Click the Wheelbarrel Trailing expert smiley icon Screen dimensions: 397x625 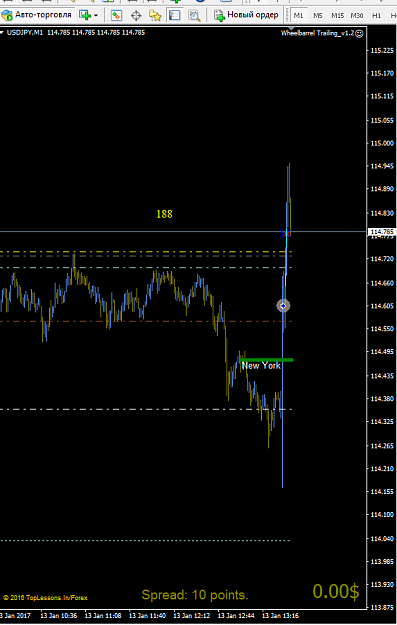(359, 34)
